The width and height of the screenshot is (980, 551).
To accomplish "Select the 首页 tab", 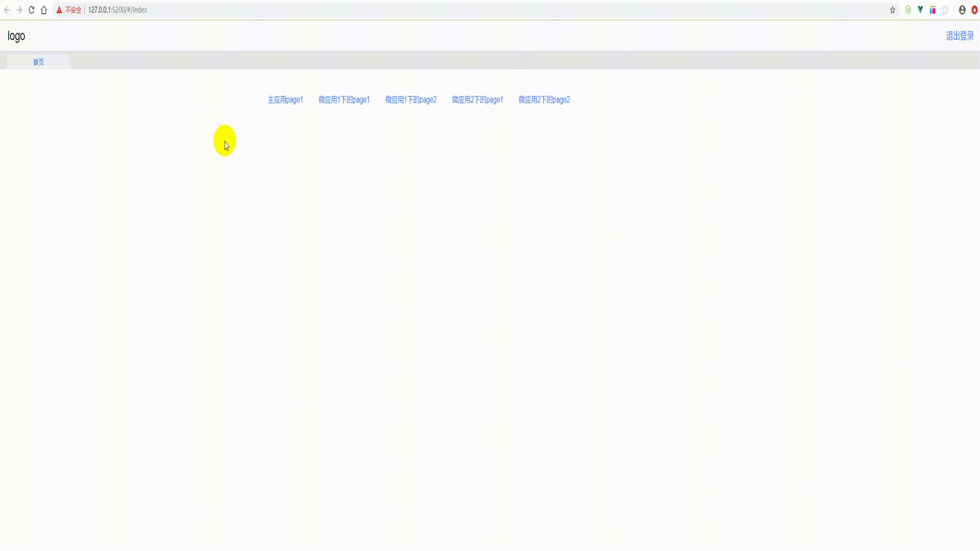I will pos(38,62).
